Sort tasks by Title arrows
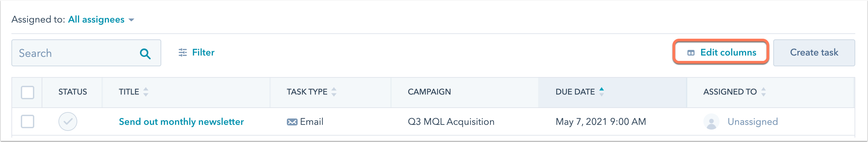 click(x=145, y=92)
